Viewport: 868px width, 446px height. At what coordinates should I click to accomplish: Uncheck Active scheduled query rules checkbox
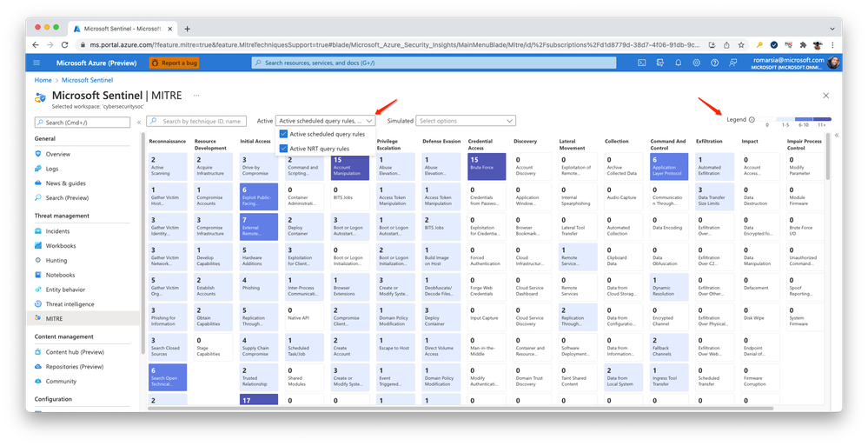tap(283, 134)
